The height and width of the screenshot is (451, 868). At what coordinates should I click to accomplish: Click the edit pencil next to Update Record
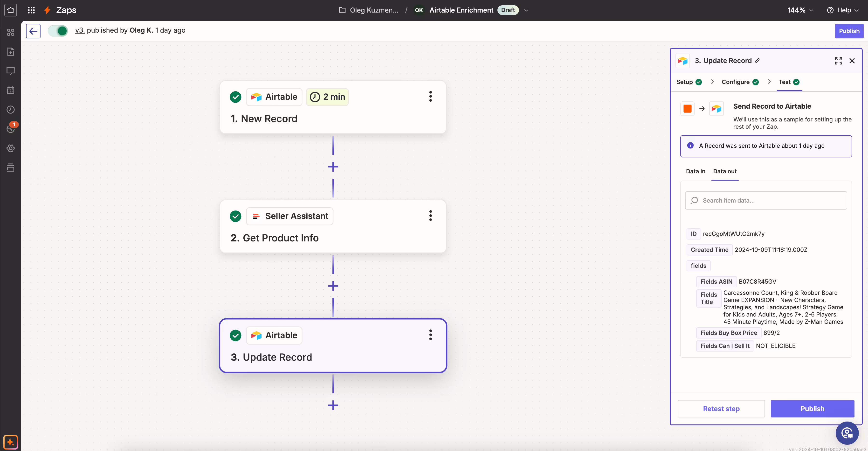point(758,61)
